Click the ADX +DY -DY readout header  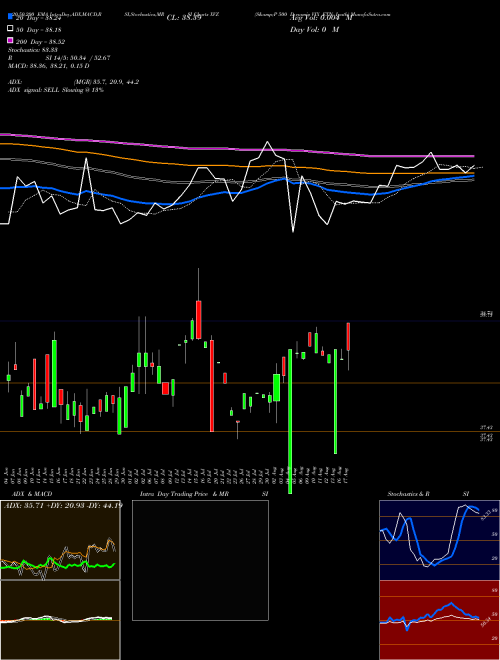point(62,505)
